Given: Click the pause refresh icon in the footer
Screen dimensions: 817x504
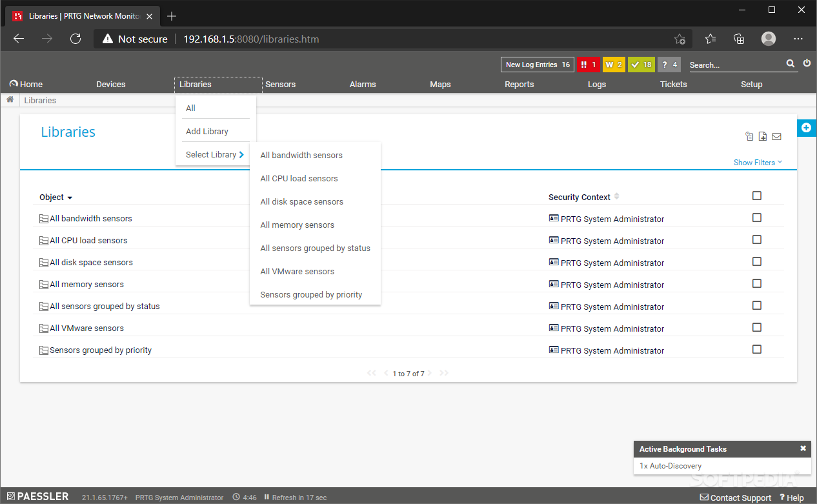Looking at the screenshot, I should (267, 498).
